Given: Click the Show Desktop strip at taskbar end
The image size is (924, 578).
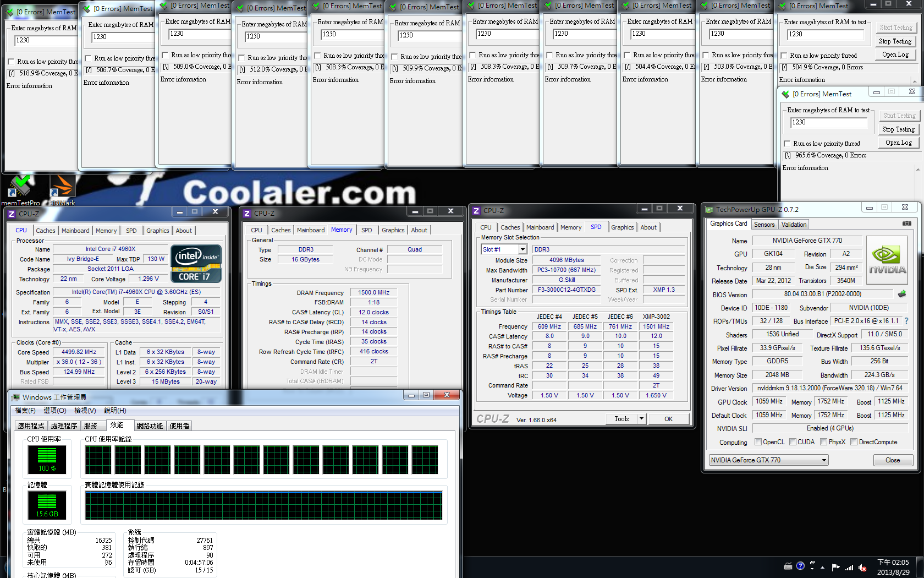Looking at the screenshot, I should tap(921, 567).
